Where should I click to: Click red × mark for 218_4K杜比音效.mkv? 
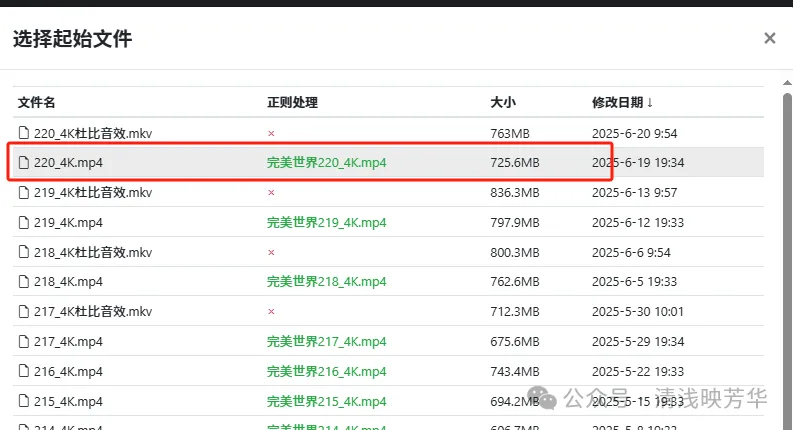271,252
